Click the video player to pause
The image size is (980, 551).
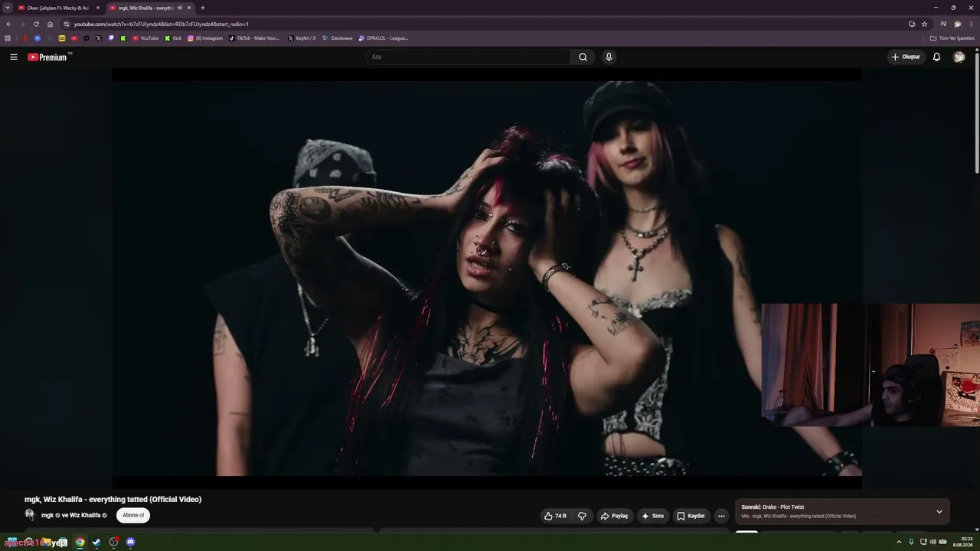[487, 279]
